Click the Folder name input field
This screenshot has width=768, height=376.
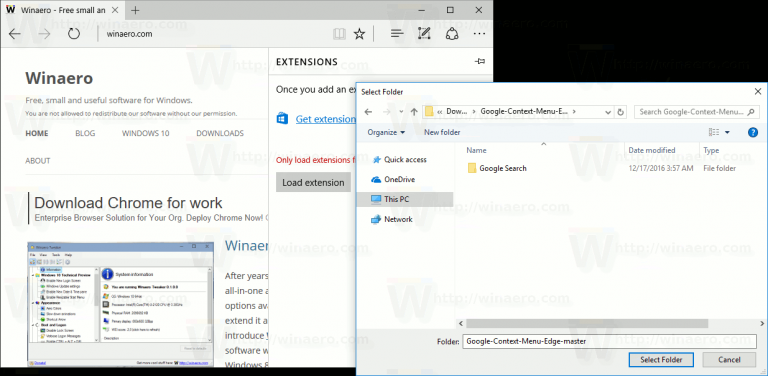pos(609,341)
